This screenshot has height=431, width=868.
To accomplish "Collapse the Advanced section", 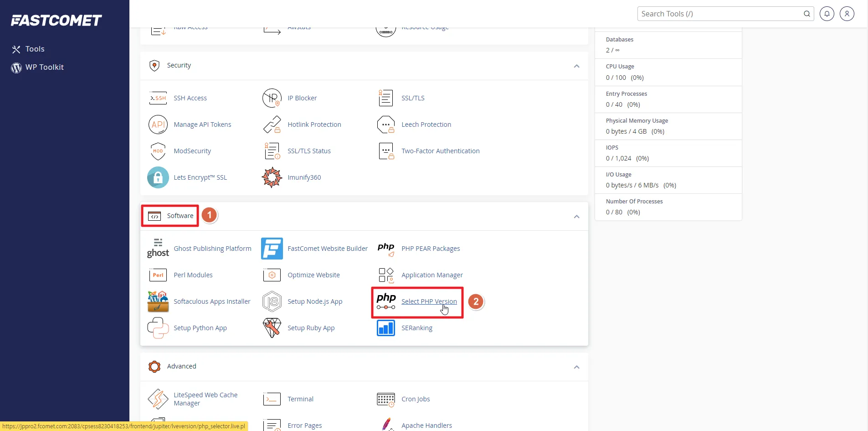I will [576, 367].
